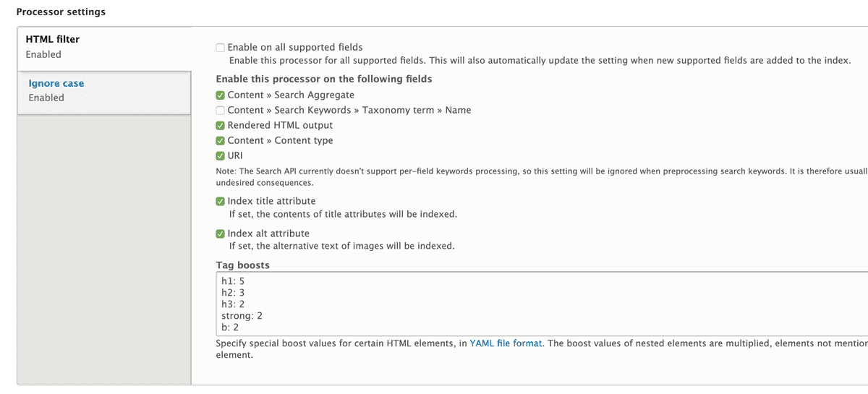The image size is (868, 394).
Task: Uncheck the Content » Search Aggregate checkbox
Action: click(221, 95)
